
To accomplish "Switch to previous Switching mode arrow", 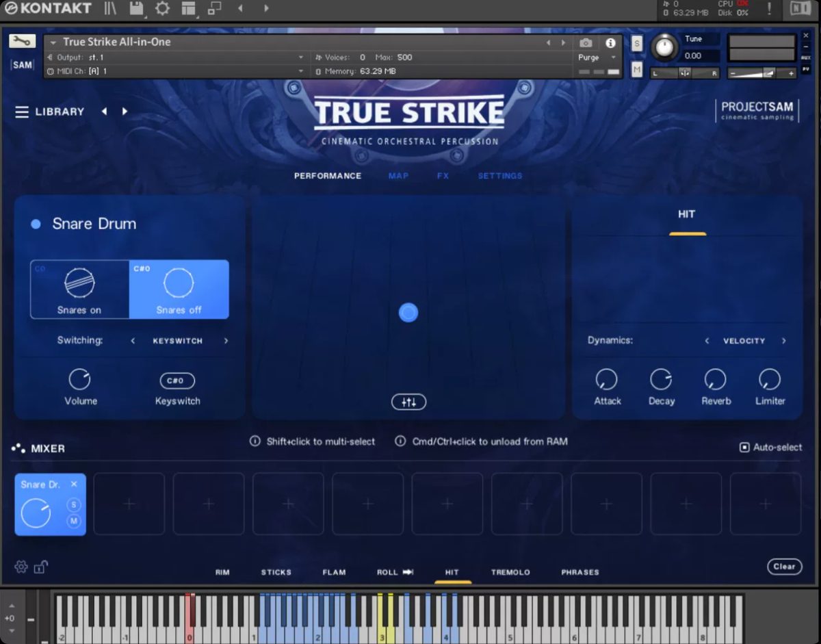I will click(x=133, y=341).
